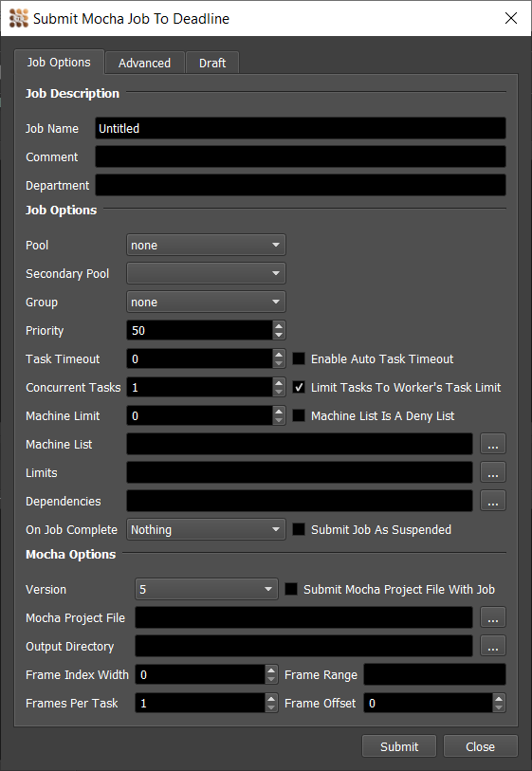Select the Mocha Version dropdown

tap(207, 589)
